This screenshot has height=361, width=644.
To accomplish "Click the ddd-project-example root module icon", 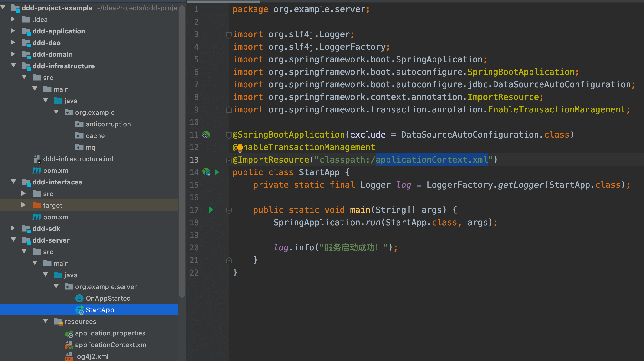I will click(x=16, y=8).
